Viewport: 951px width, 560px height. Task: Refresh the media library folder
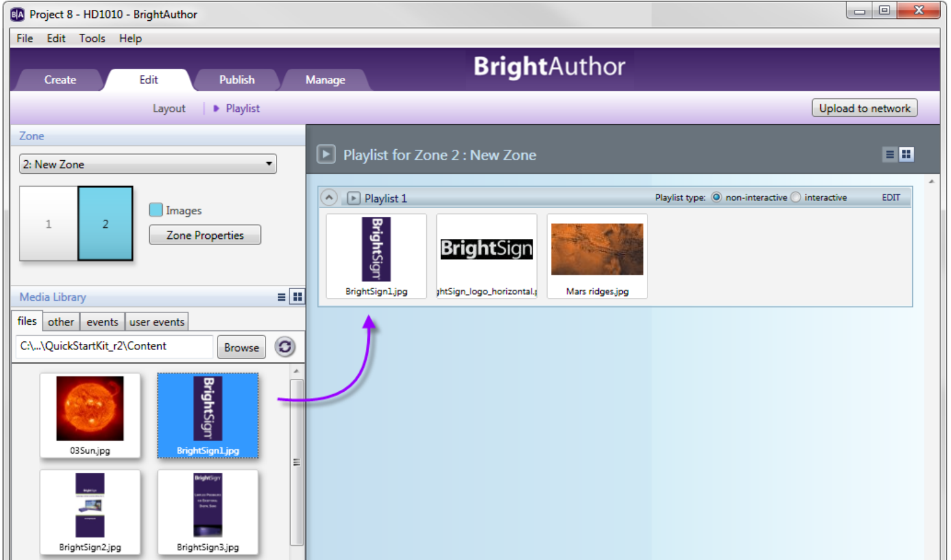coord(285,347)
